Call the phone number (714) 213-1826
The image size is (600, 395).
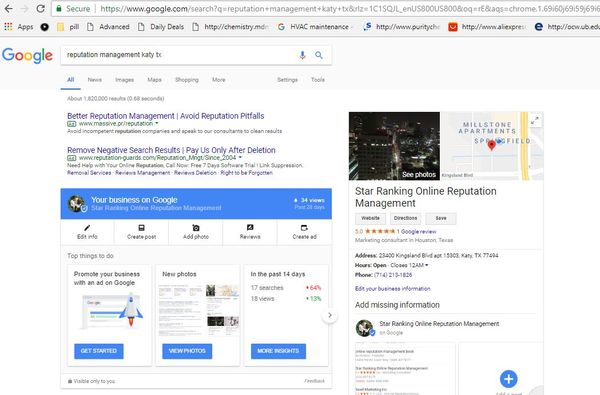coord(393,275)
